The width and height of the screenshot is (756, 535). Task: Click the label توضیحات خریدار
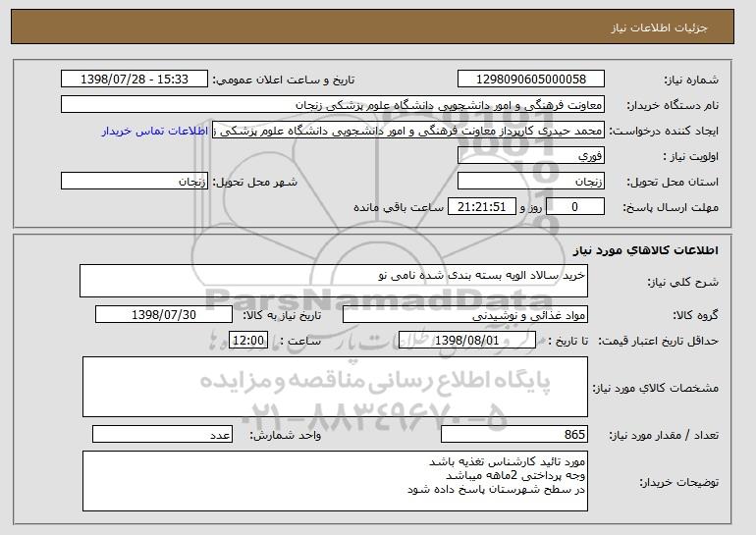[678, 482]
